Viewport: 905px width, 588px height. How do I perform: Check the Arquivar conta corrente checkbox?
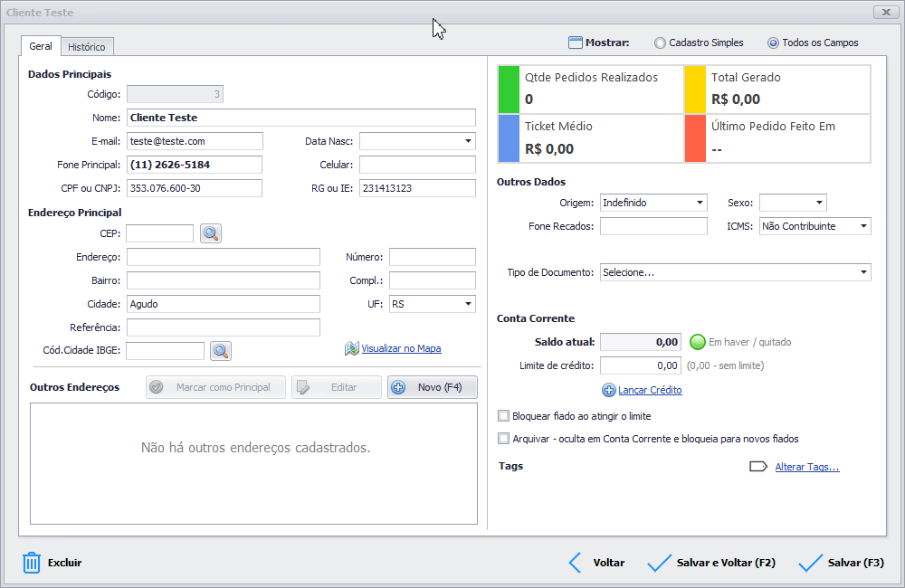click(x=504, y=439)
